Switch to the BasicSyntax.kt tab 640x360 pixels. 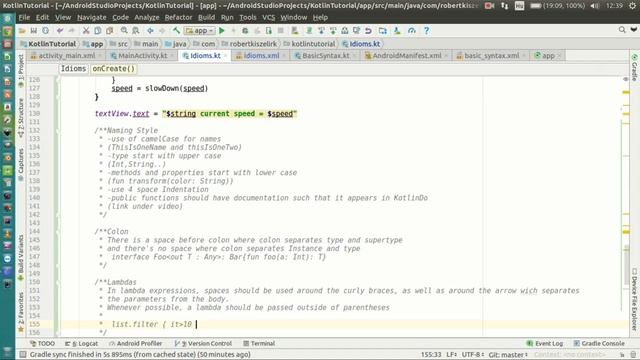pyautogui.click(x=325, y=56)
